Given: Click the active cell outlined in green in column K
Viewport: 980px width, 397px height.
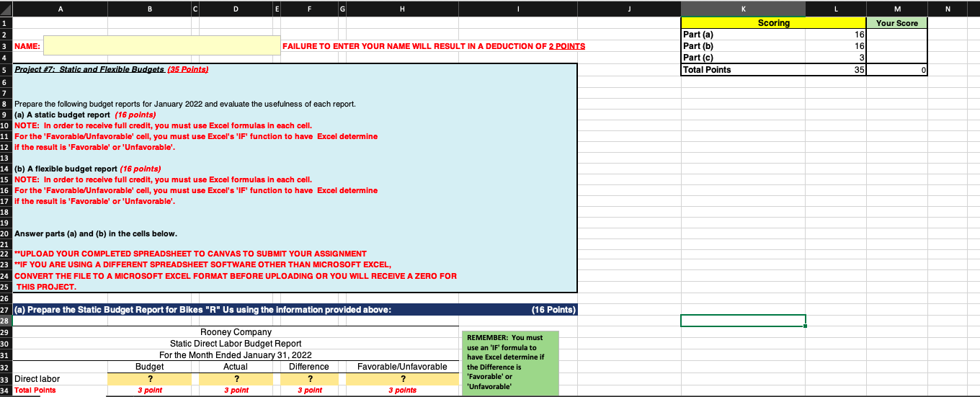Looking at the screenshot, I should pos(743,321).
